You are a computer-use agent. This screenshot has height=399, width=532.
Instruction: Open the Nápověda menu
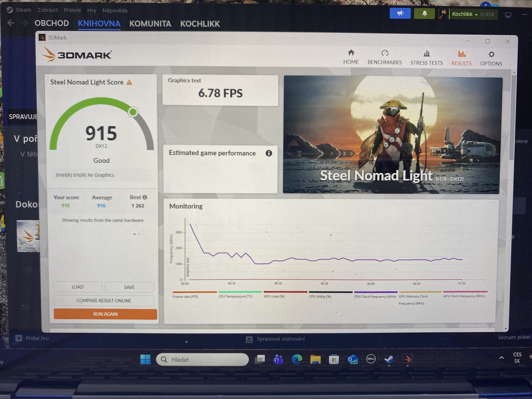click(115, 11)
